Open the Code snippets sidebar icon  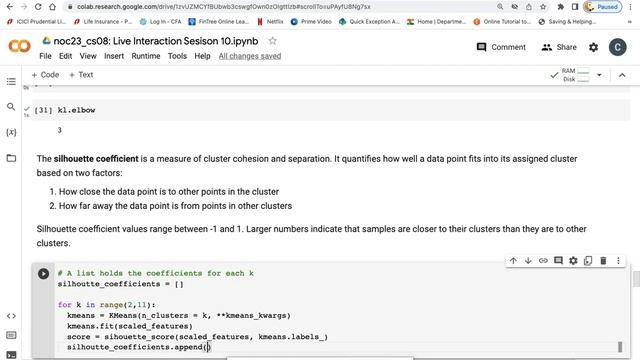[11, 316]
